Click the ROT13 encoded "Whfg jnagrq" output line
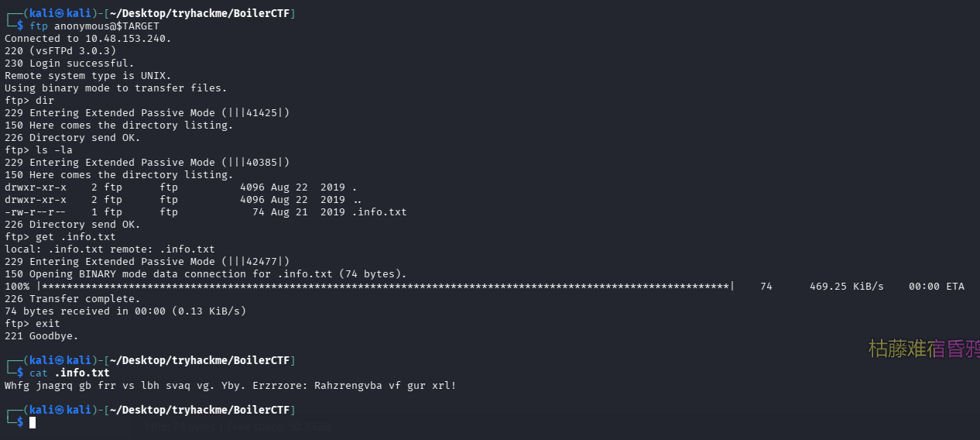The height and width of the screenshot is (440, 980). pos(230,385)
